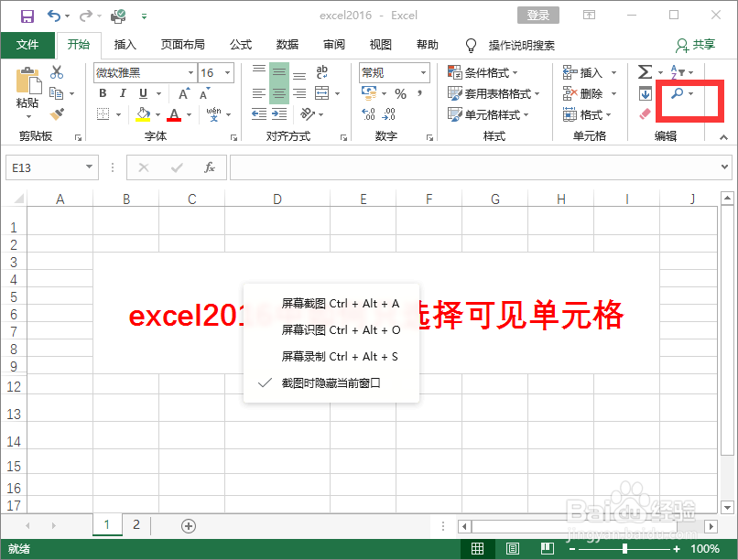The image size is (738, 560).
Task: Click the 操作说明搜索 tell me search box
Action: click(522, 45)
